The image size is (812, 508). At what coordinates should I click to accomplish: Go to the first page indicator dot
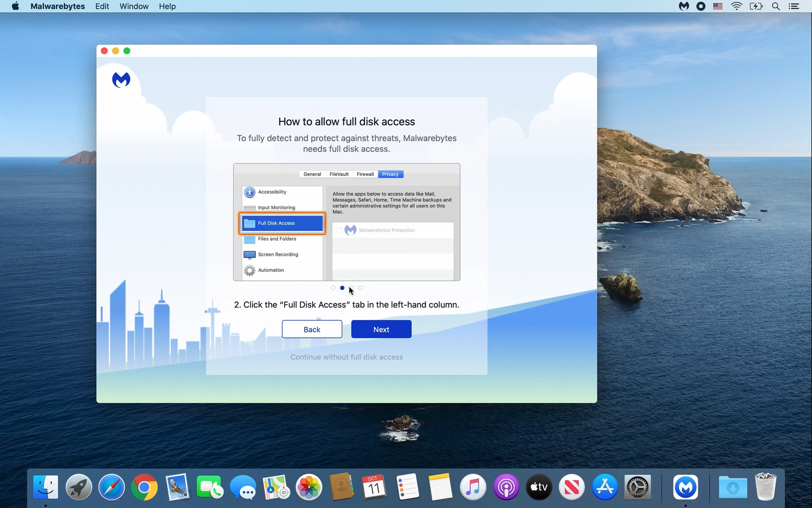[333, 288]
